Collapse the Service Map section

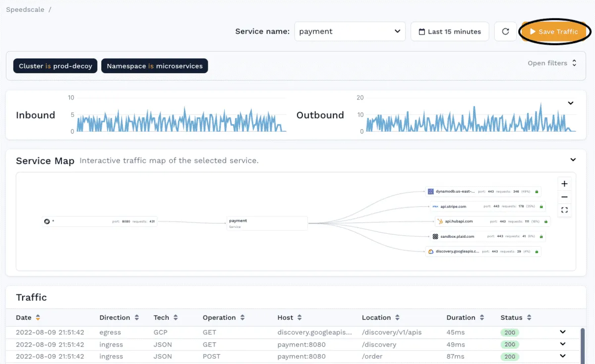pos(573,159)
